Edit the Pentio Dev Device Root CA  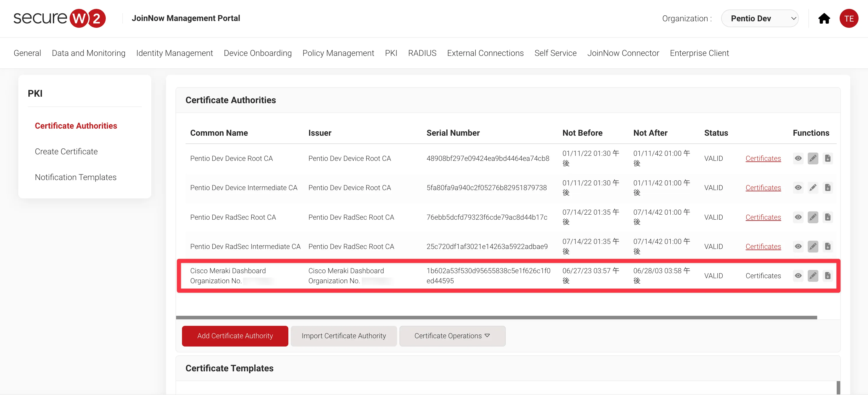point(813,158)
